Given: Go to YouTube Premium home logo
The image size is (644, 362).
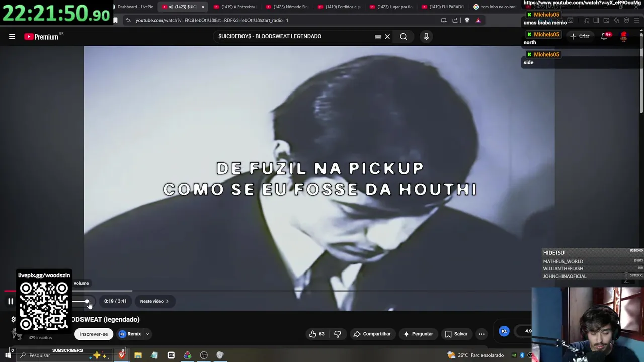Looking at the screenshot, I should pyautogui.click(x=41, y=37).
